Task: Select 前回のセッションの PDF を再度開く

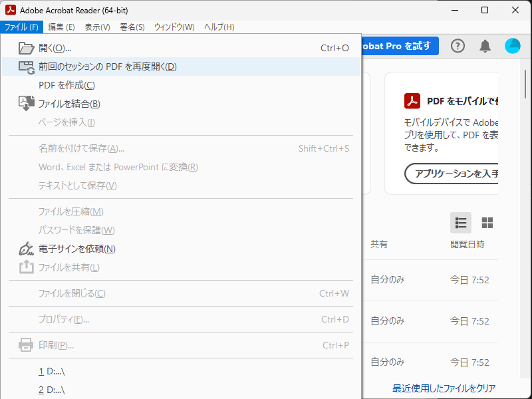Action: click(x=181, y=67)
